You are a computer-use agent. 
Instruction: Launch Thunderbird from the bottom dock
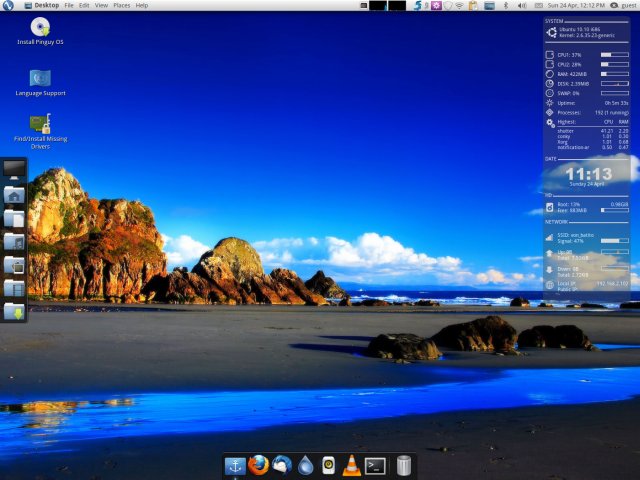click(282, 465)
